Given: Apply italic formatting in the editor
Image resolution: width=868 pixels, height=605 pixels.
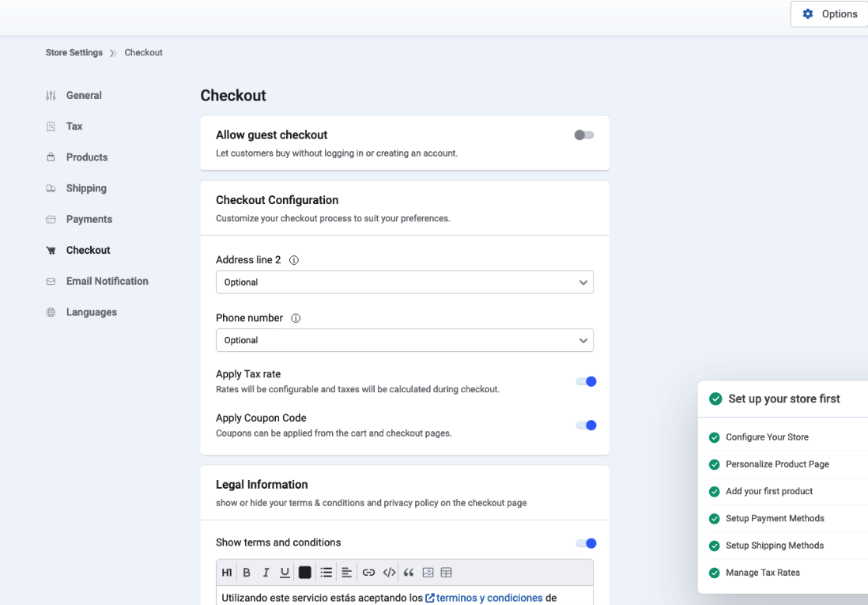Looking at the screenshot, I should (266, 573).
